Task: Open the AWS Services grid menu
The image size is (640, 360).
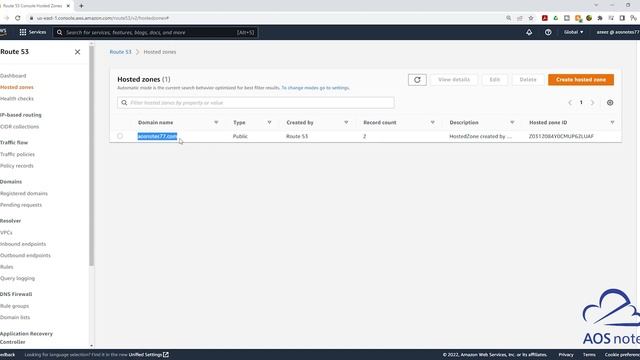Action: click(32, 32)
